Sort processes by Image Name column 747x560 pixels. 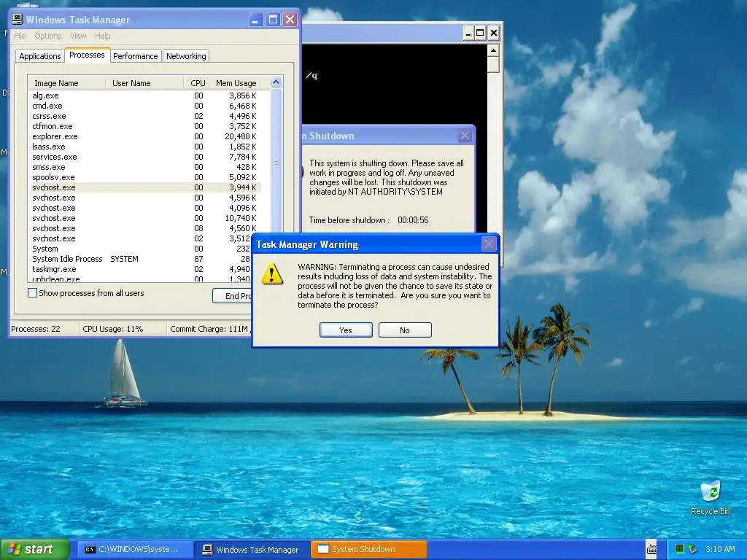pyautogui.click(x=66, y=83)
